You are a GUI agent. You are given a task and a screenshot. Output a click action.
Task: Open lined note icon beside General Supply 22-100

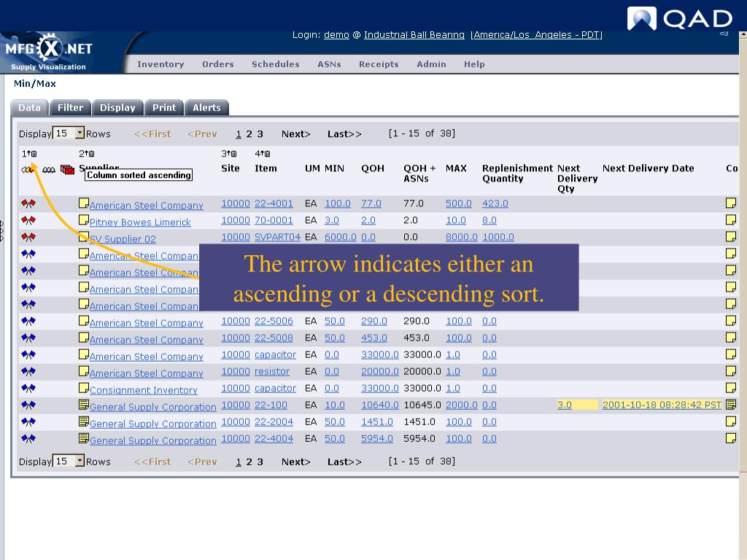84,405
